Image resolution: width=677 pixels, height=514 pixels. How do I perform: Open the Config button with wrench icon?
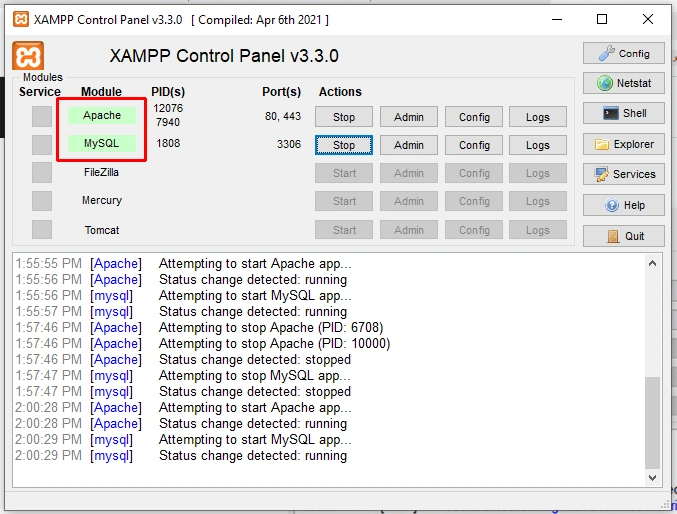coord(623,54)
